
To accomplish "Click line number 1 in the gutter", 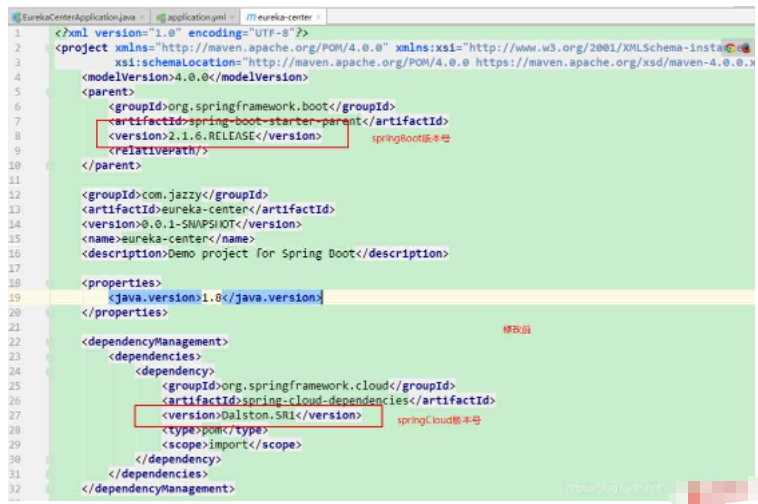I will [x=17, y=33].
